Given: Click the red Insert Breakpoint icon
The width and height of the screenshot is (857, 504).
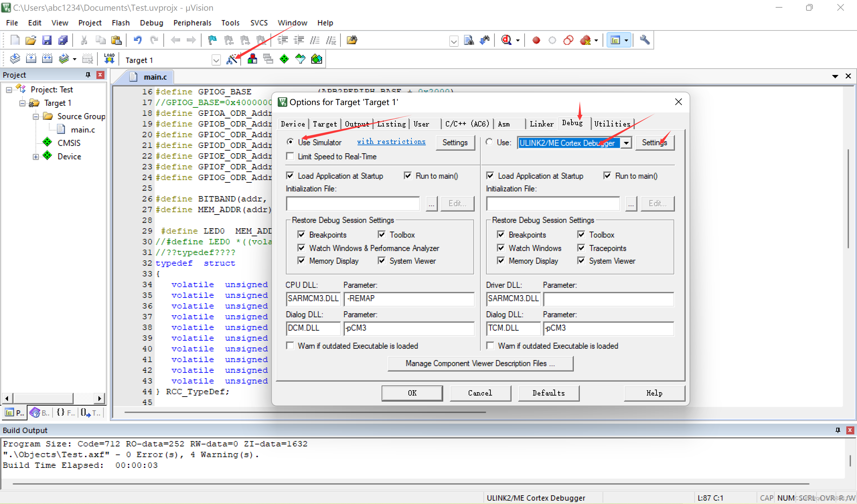Looking at the screenshot, I should (x=536, y=40).
